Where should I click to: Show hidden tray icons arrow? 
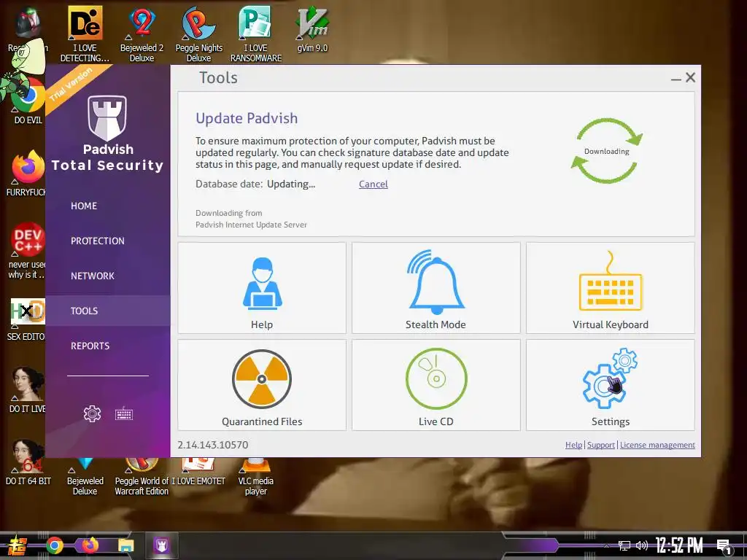point(606,545)
